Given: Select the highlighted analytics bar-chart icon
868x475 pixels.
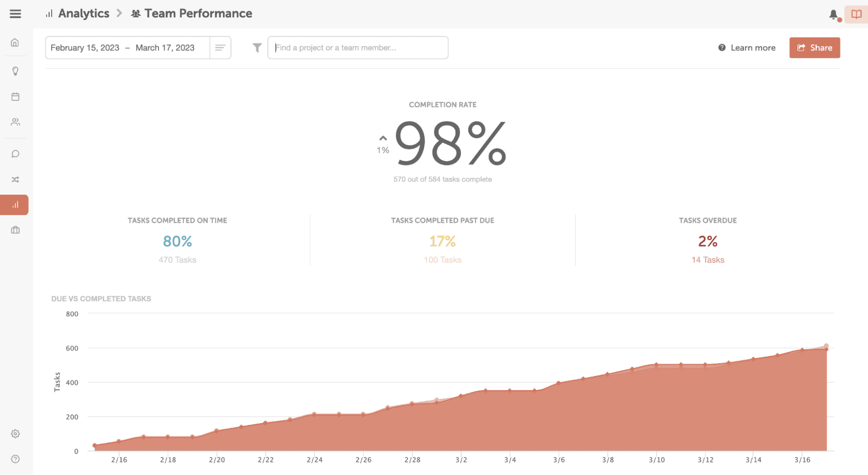Looking at the screenshot, I should (15, 204).
